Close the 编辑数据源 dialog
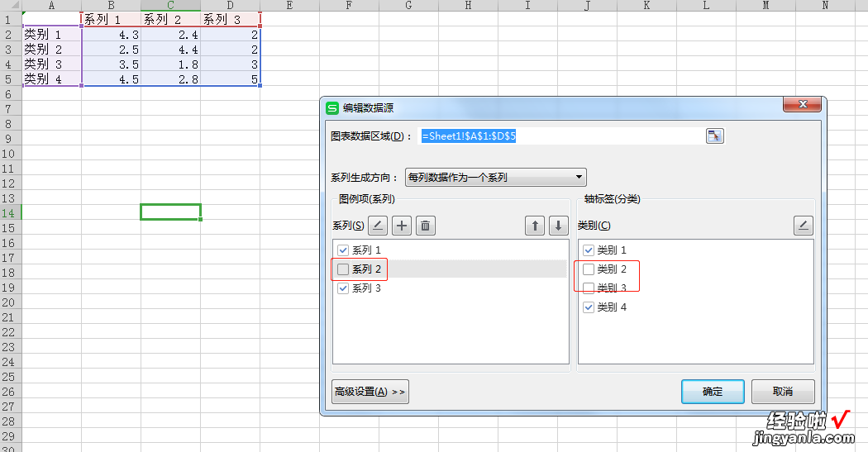Screen dimensions: 868x452 coord(802,103)
